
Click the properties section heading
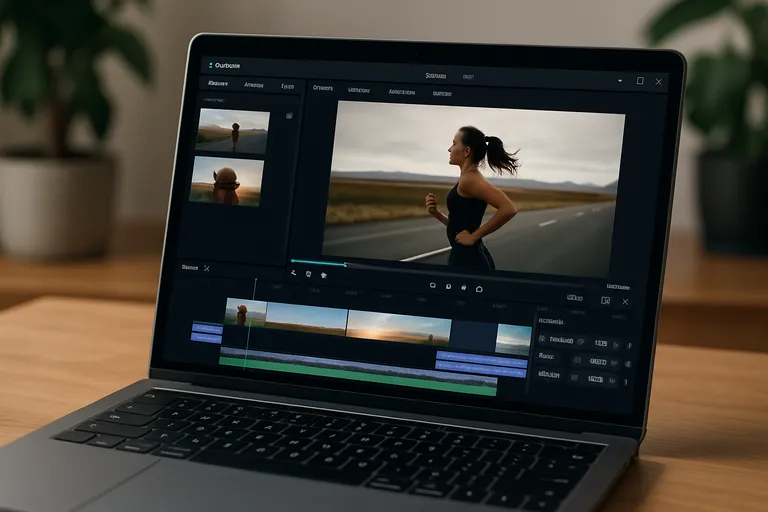pyautogui.click(x=551, y=321)
